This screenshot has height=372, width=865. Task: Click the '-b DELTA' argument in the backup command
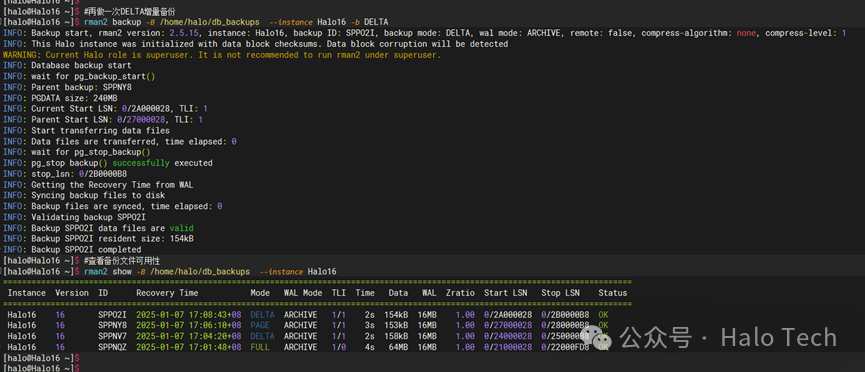point(369,22)
